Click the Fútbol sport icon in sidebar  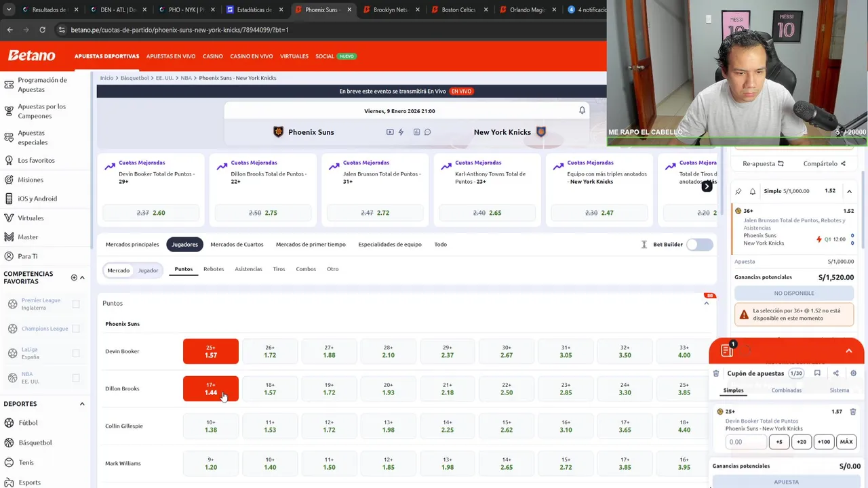[9, 423]
